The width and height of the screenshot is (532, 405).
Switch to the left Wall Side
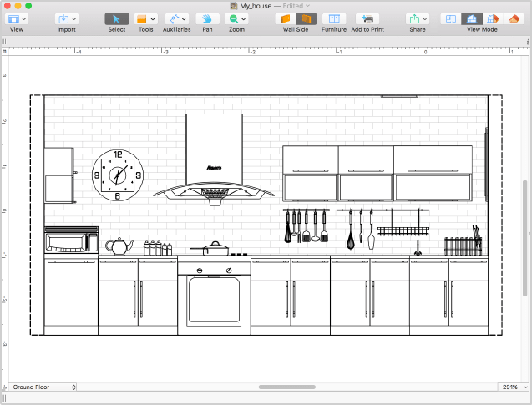point(286,18)
